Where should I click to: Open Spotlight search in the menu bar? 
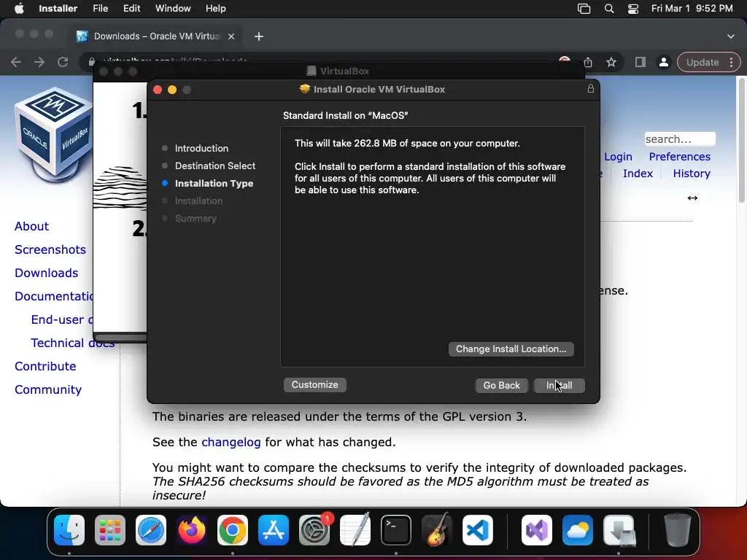pyautogui.click(x=609, y=9)
